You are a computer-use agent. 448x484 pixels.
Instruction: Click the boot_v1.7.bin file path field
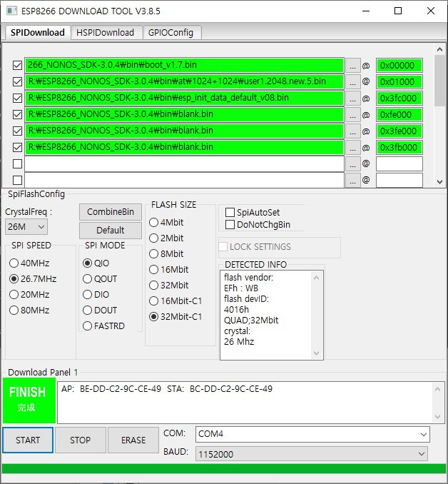[x=184, y=66]
